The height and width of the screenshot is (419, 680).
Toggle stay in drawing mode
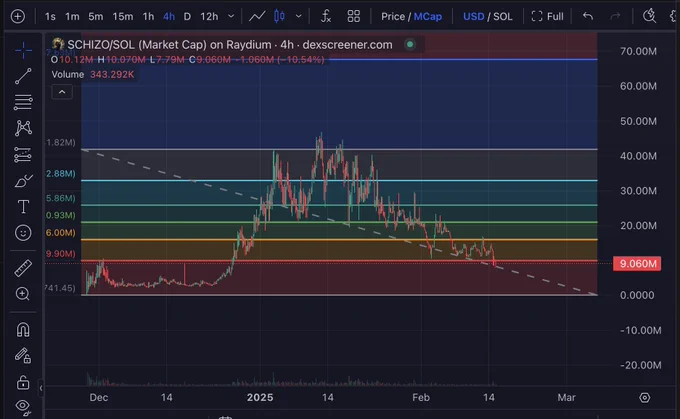point(23,356)
